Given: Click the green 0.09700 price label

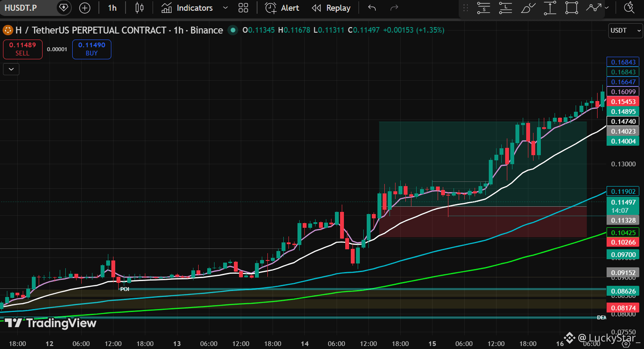Looking at the screenshot, I should [x=623, y=255].
